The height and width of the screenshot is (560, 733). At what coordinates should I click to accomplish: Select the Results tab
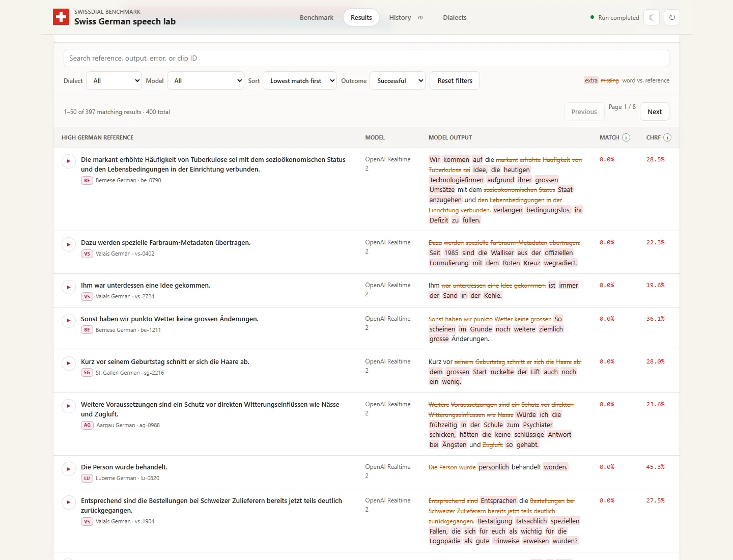(361, 17)
